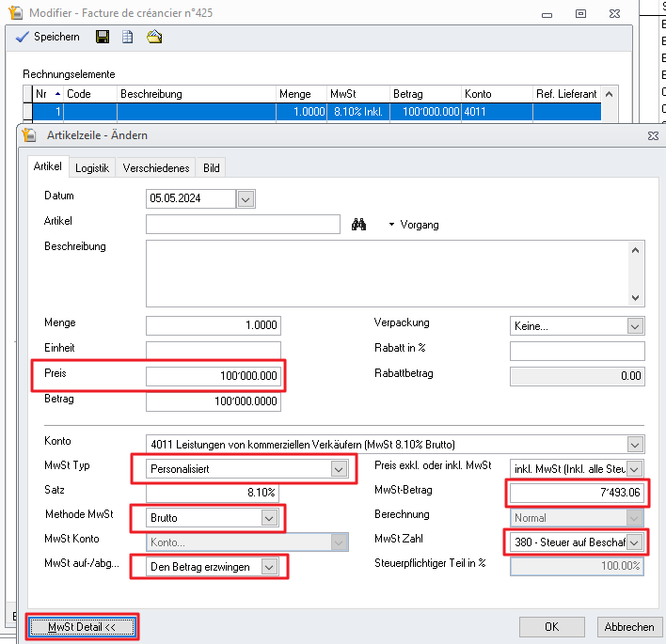
Task: Click the Code column header
Action: (90, 94)
